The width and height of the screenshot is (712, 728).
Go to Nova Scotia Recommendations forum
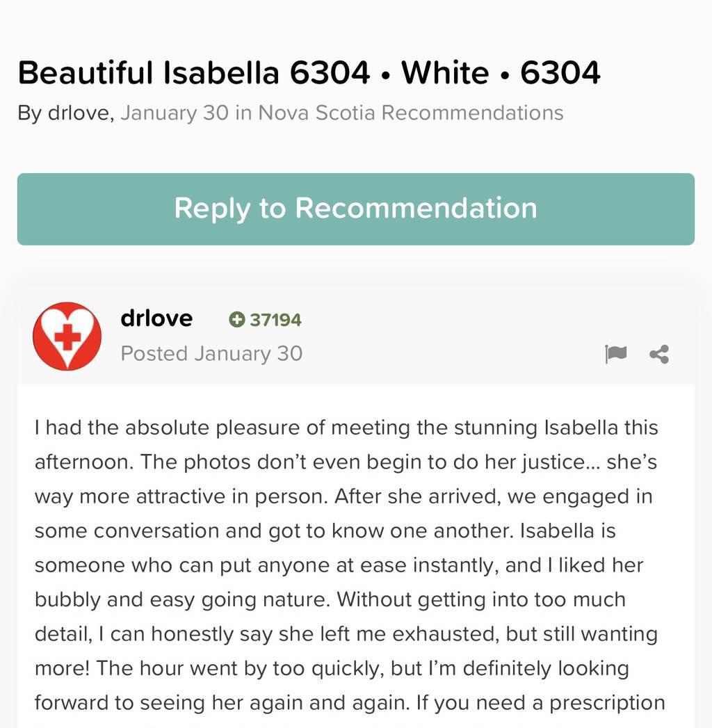(411, 113)
